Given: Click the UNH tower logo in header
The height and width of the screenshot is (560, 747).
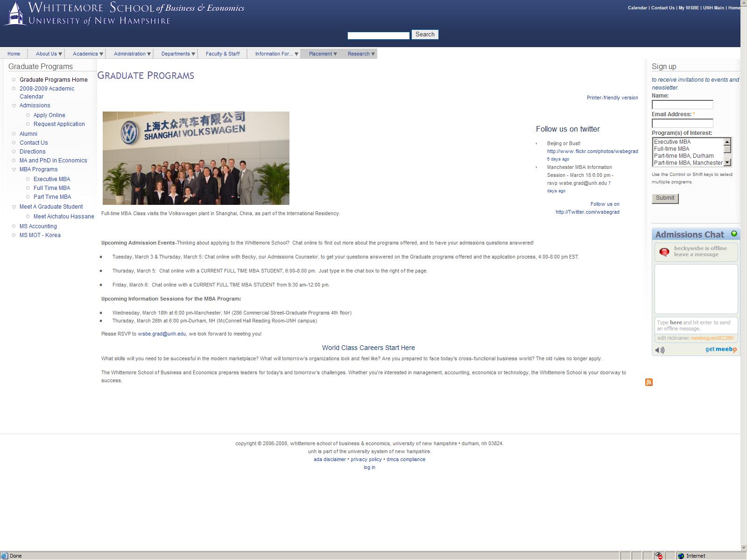Looking at the screenshot, I should 15,13.
